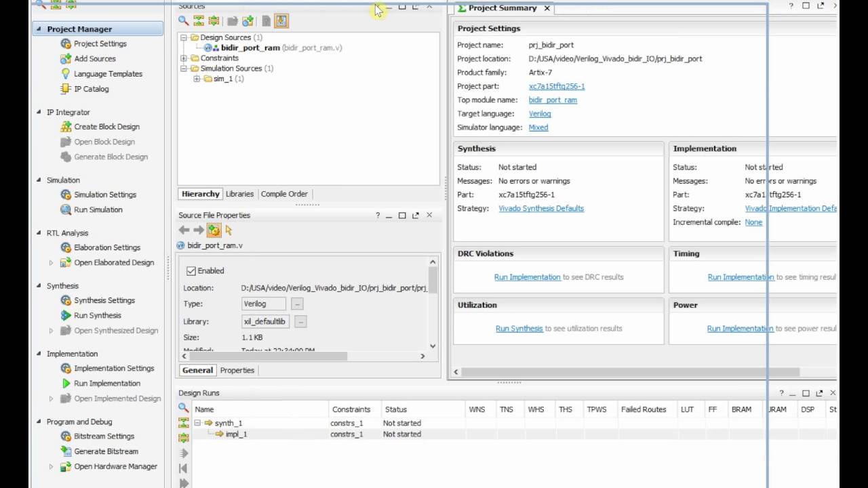868x488 pixels.
Task: Expand Open Hardware Manager item
Action: pyautogui.click(x=51, y=466)
